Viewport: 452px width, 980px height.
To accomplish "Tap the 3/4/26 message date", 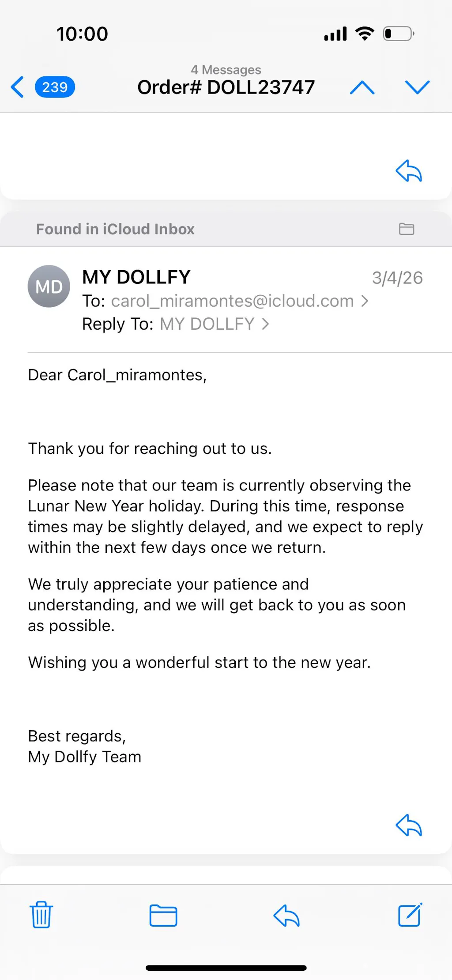I will 397,278.
